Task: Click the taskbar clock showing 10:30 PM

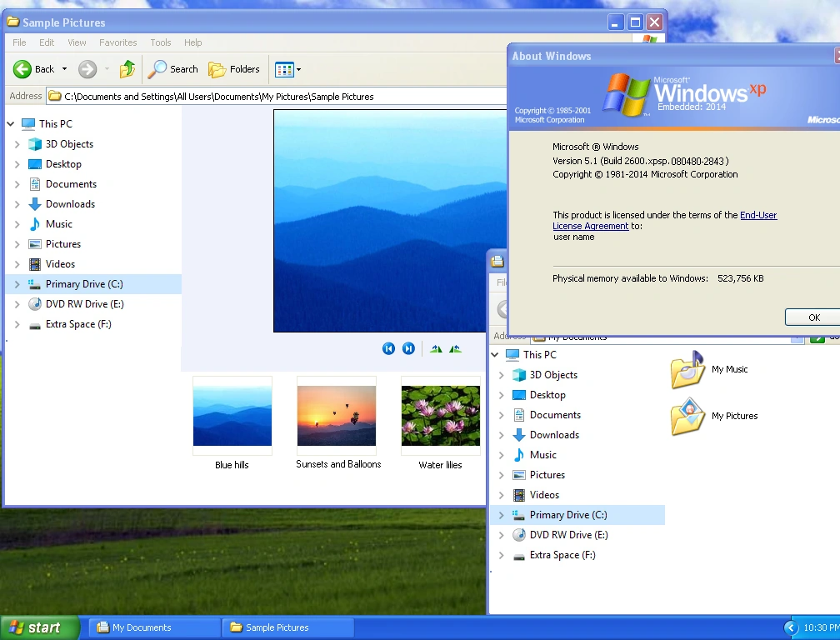Action: (x=821, y=627)
